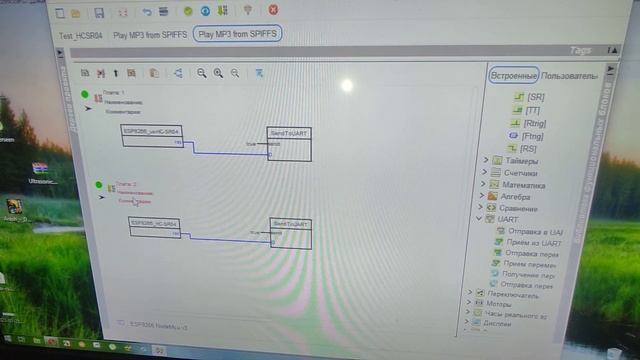
Task: Click the green checkmark verify icon
Action: [188, 11]
